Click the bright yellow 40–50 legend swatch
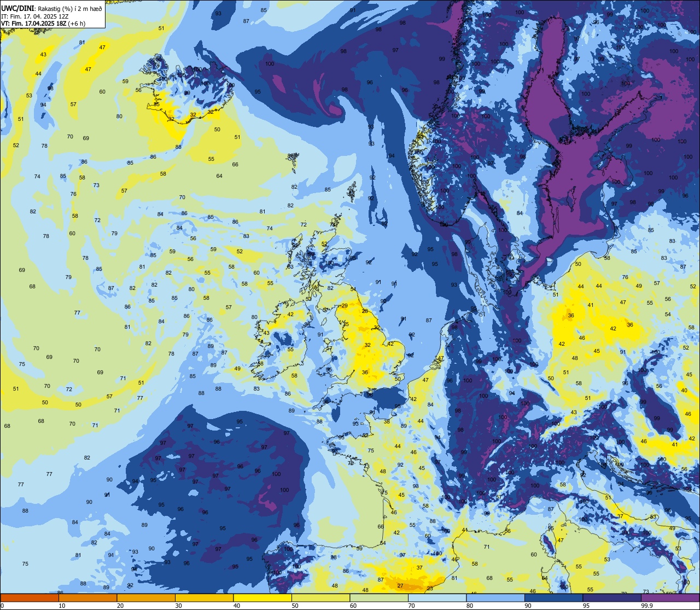The image size is (700, 610). pos(262,598)
